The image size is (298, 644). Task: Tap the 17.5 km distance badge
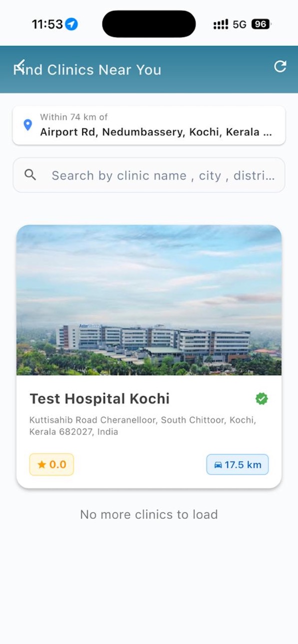[x=237, y=464]
